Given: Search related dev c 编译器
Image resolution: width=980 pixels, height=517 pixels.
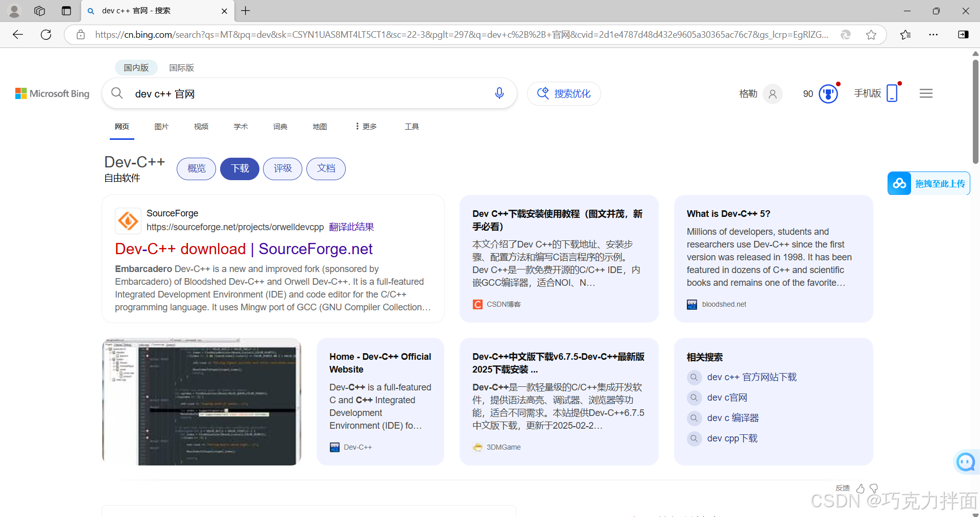Looking at the screenshot, I should 733,418.
